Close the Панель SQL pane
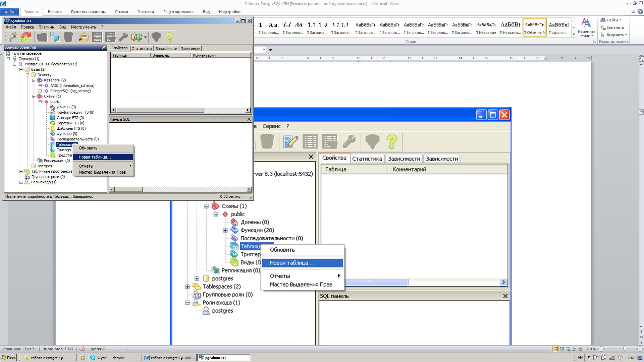The image size is (644, 362). coord(249,119)
